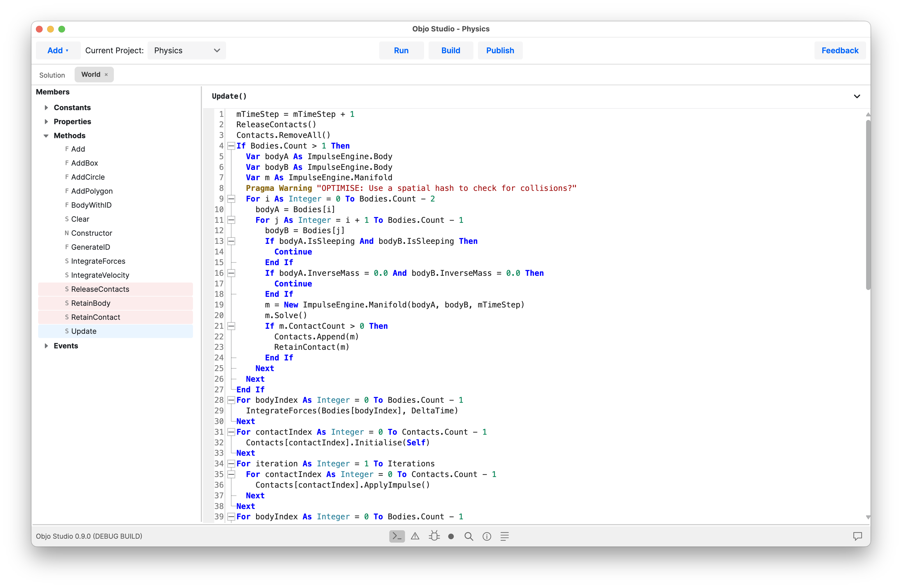This screenshot has height=588, width=902.
Task: Select the IntegrateForces method
Action: coord(115,261)
